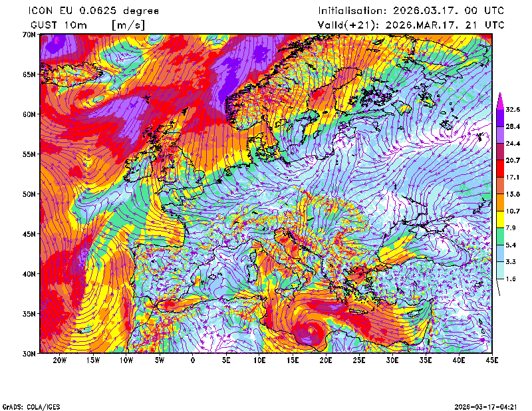
Task: Click the 13.6 legend value label
Action: coord(513,194)
